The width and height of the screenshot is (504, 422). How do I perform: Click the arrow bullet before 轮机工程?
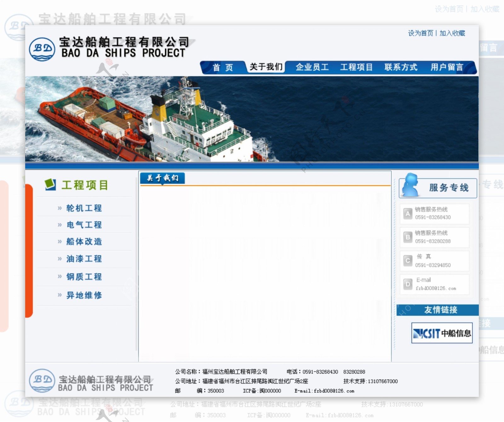(x=60, y=208)
